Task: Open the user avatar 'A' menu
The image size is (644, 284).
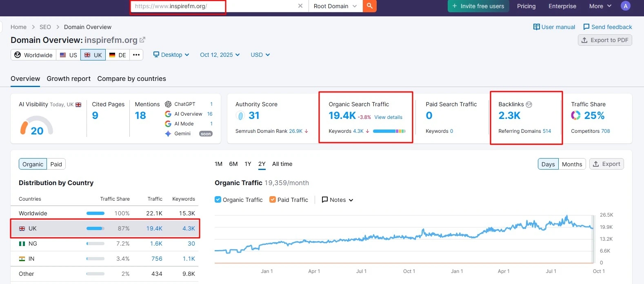Action: coord(625,6)
